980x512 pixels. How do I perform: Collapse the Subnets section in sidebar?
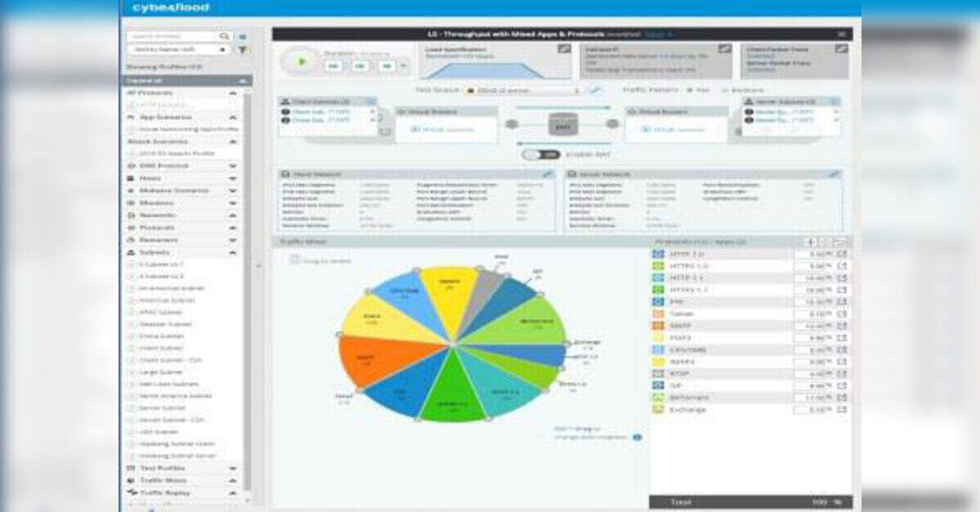click(232, 252)
